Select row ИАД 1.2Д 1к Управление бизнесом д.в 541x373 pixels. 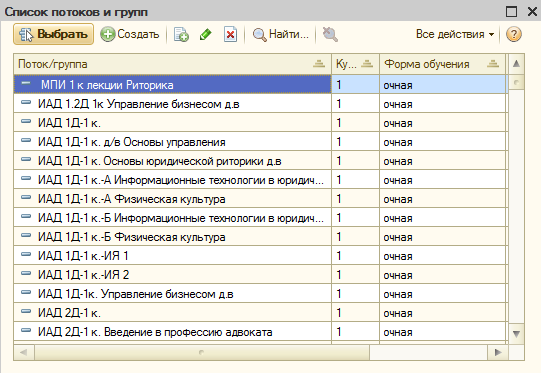(x=259, y=104)
